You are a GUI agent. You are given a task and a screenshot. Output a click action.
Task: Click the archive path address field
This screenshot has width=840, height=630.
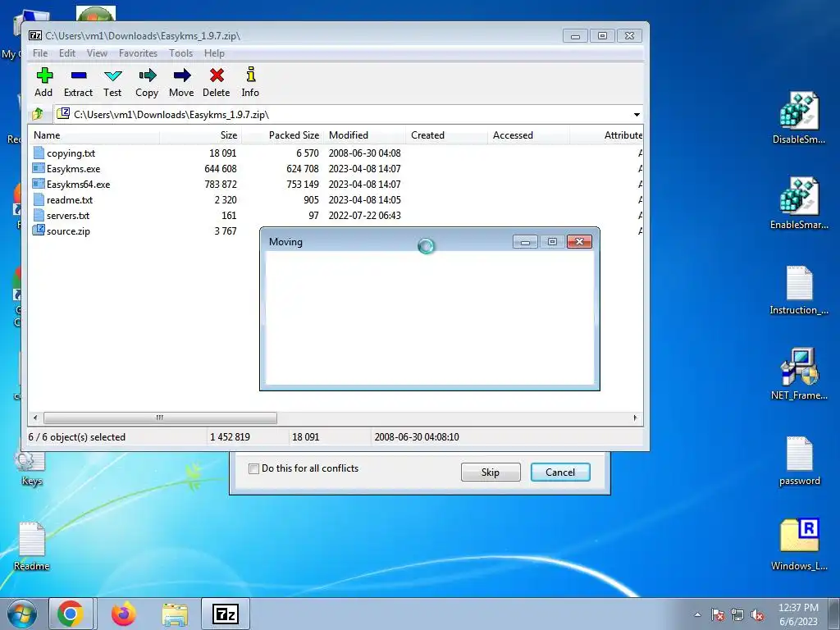343,114
